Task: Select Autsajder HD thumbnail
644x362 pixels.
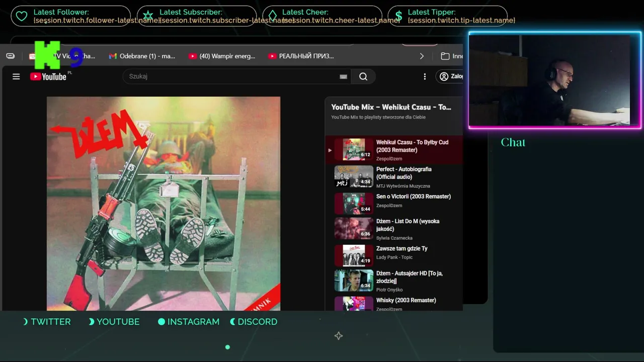Action: tap(354, 281)
